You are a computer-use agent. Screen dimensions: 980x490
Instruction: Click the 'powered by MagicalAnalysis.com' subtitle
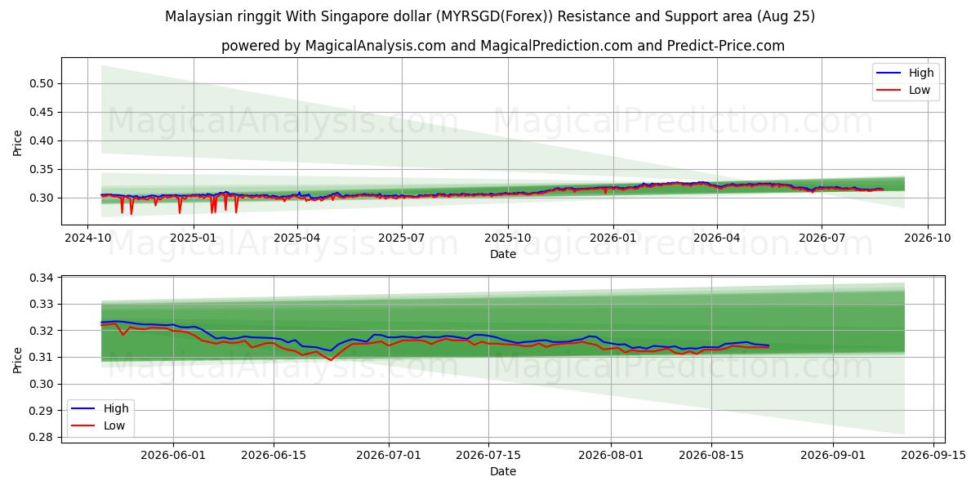click(x=503, y=46)
